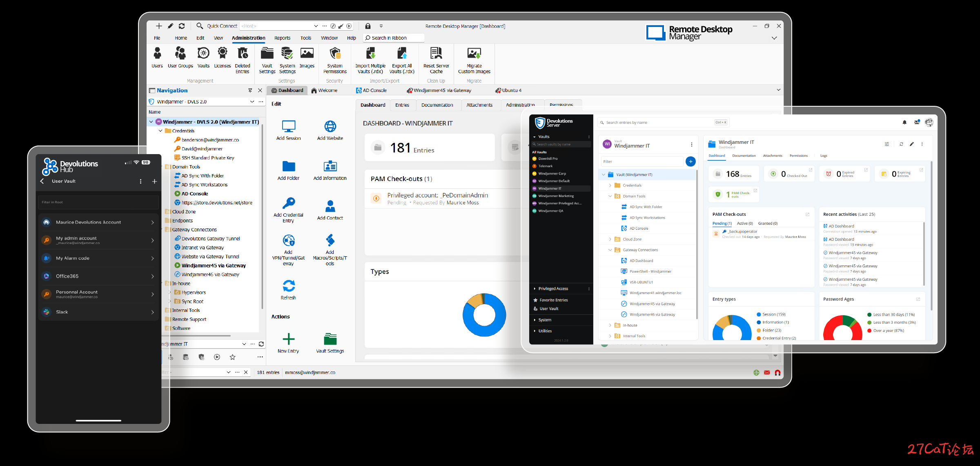
Task: Click blue plus button beside Filter field
Action: 690,161
